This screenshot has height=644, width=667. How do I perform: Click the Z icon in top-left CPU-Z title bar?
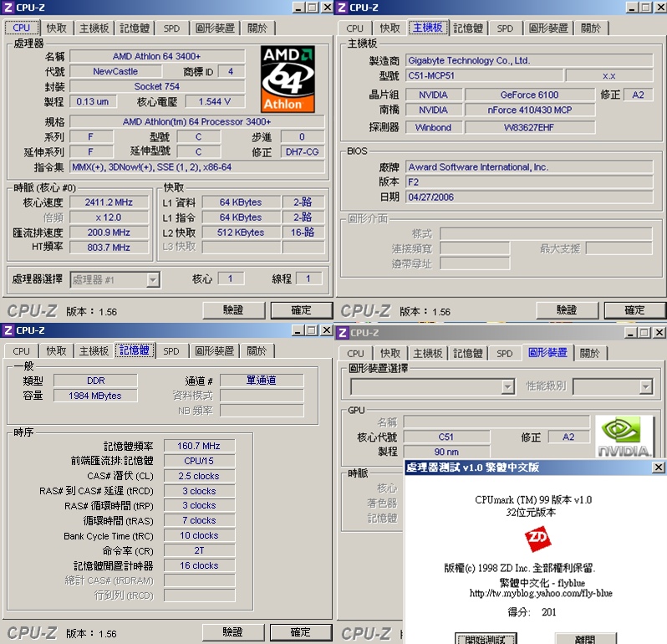[8, 8]
